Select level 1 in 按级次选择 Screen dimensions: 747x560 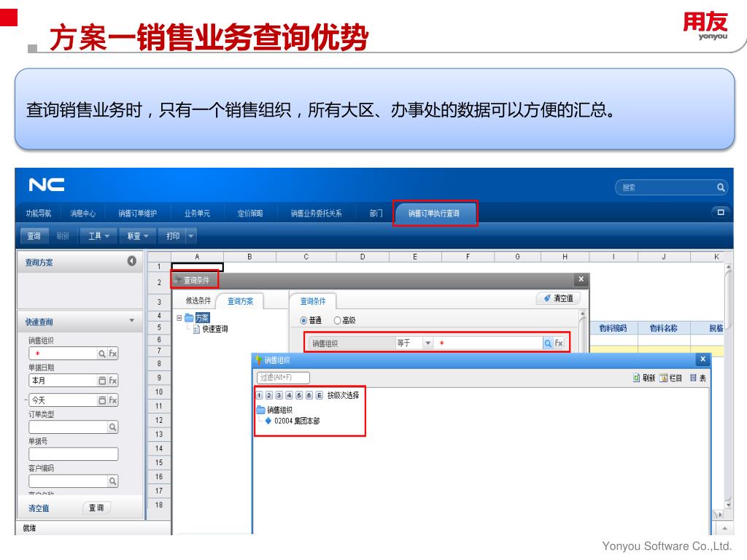pyautogui.click(x=259, y=395)
